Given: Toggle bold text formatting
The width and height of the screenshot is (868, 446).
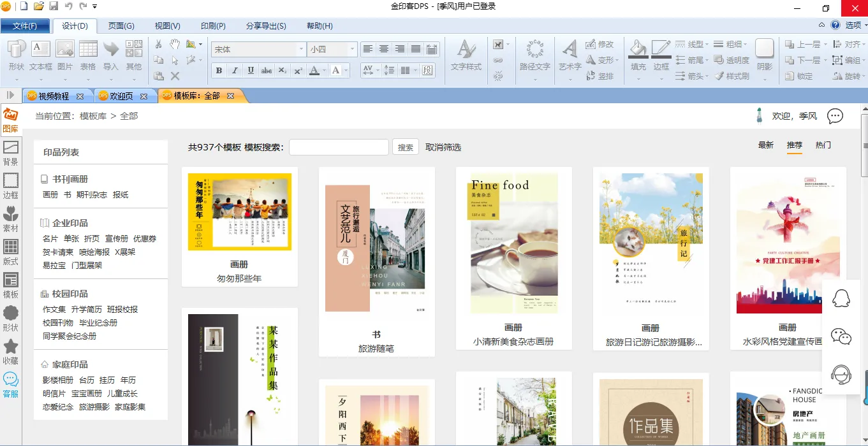Looking at the screenshot, I should click(x=219, y=71).
